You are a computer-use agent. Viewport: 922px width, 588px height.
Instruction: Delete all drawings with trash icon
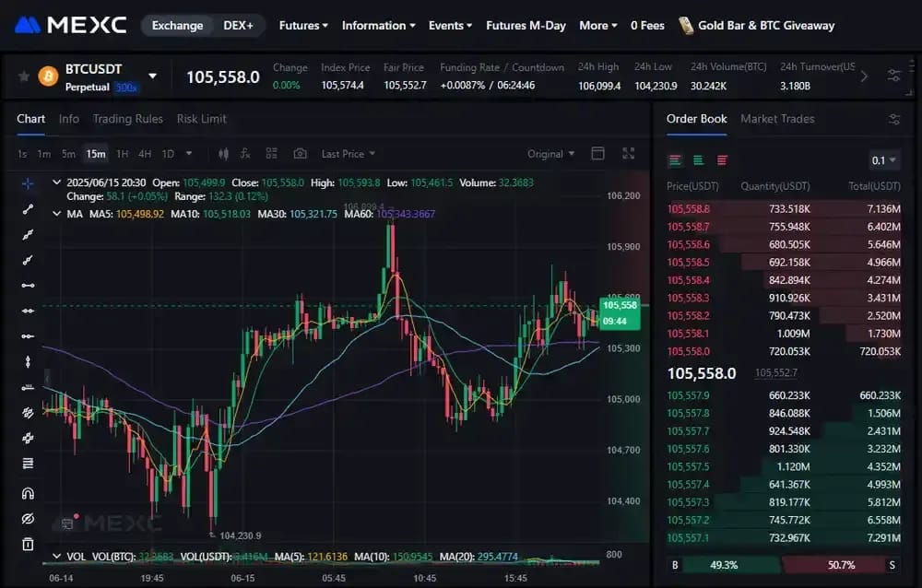pyautogui.click(x=28, y=544)
